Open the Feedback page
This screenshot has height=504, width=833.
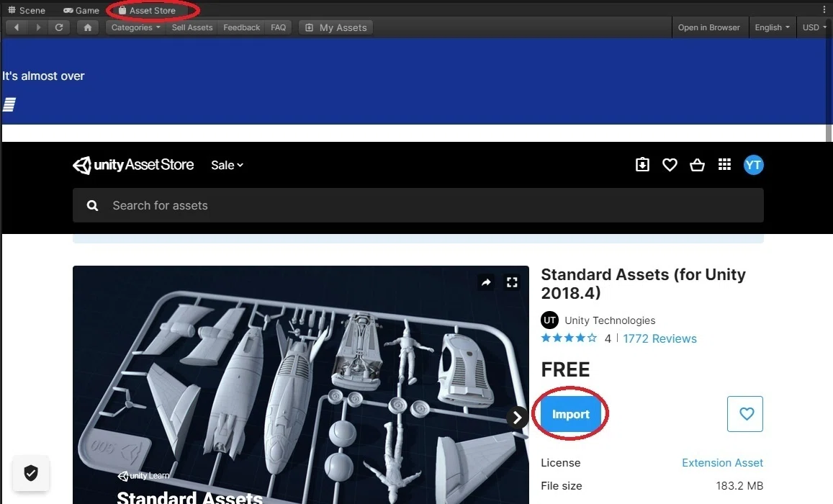click(242, 27)
